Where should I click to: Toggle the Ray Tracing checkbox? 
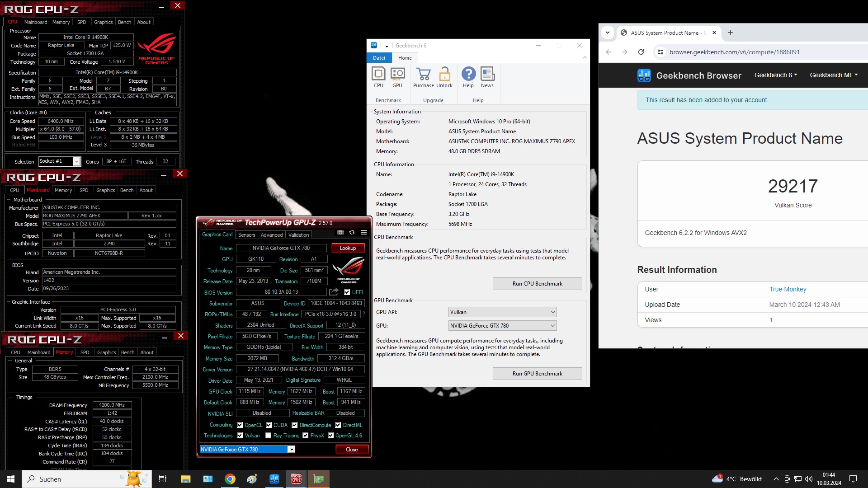click(x=269, y=436)
